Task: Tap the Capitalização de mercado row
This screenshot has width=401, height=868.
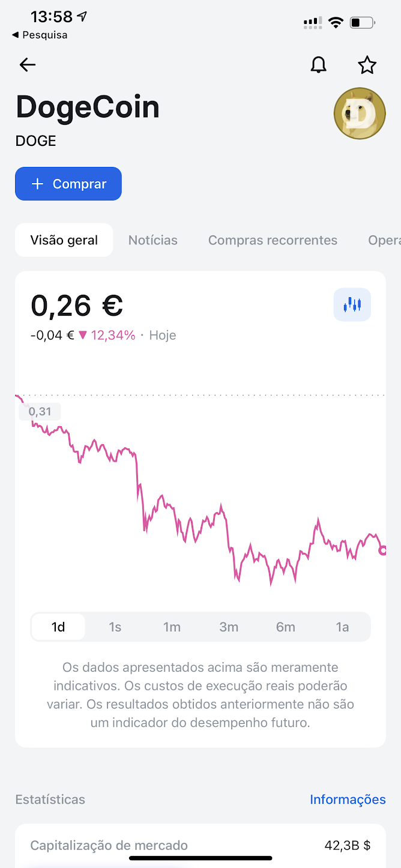Action: 200,845
